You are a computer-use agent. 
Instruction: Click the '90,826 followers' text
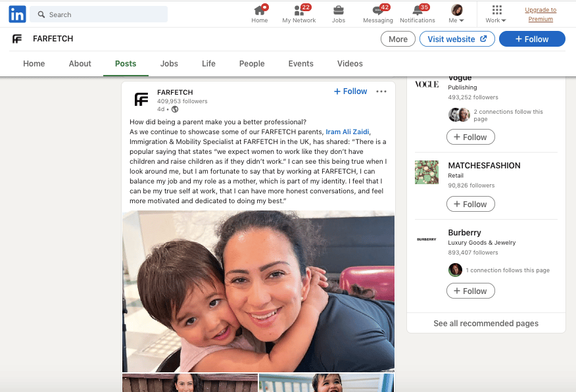(x=471, y=185)
